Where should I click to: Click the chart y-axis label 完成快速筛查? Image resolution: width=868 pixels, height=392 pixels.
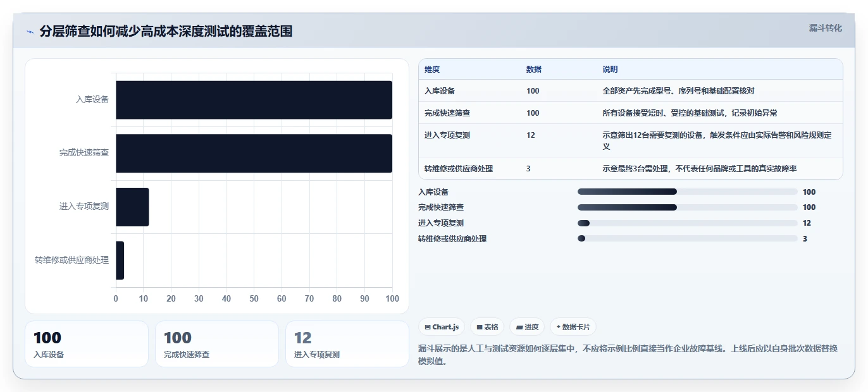coord(84,153)
